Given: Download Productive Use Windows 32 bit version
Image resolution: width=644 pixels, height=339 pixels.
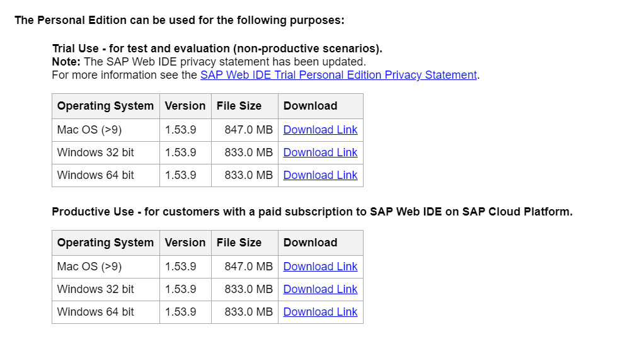Looking at the screenshot, I should (320, 289).
